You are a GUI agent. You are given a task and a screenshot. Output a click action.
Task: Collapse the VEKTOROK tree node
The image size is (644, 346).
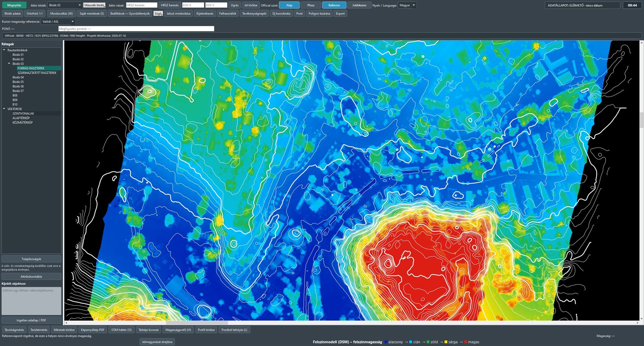[4, 109]
